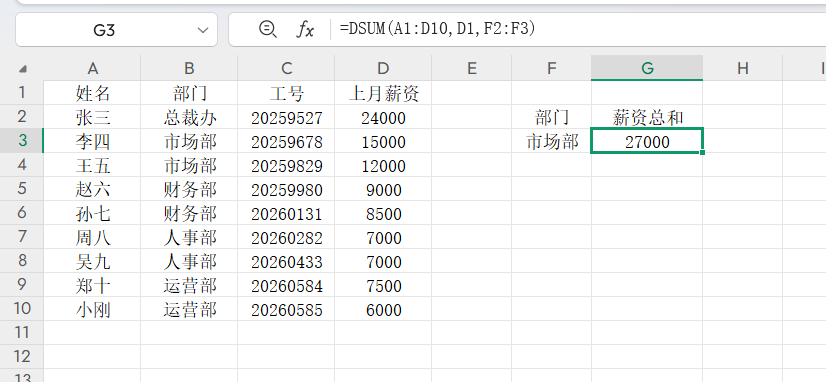Click 7000 cell in 吴九's row
Viewport: 826px width, 382px height.
pos(383,261)
